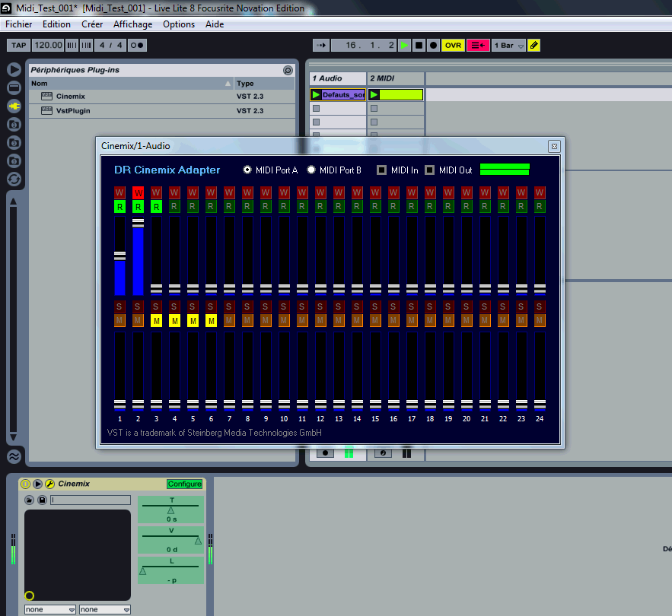Screen dimensions: 672x616
Task: Open the Affichage menu
Action: [x=132, y=24]
